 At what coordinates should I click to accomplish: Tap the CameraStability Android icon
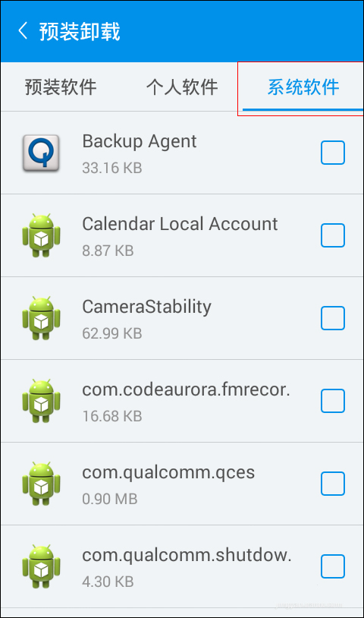(x=41, y=318)
